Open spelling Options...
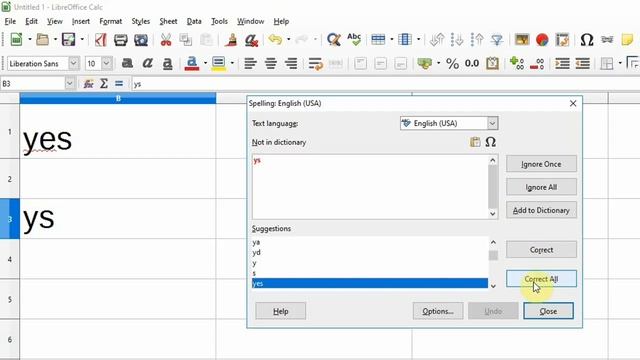Screen dimensions: 640x360 coord(438,311)
